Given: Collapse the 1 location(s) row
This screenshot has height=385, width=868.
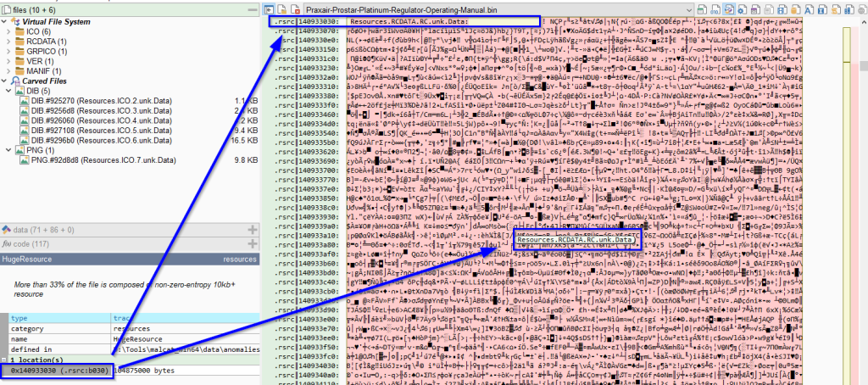Looking at the screenshot, I should pos(4,360).
